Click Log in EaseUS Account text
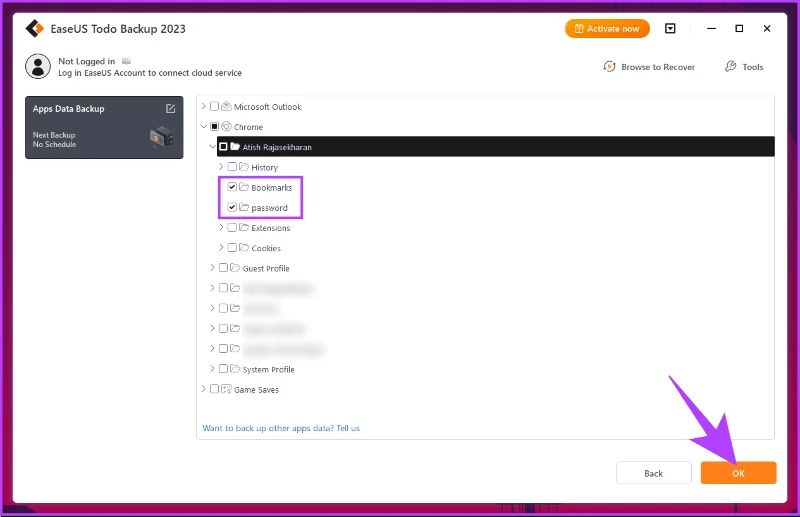This screenshot has width=800, height=517. click(150, 73)
